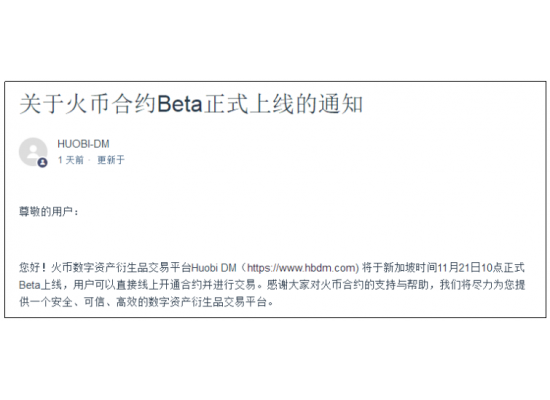Open the HUOBI-DM author profile name
The height and width of the screenshot is (400, 550).
83,144
